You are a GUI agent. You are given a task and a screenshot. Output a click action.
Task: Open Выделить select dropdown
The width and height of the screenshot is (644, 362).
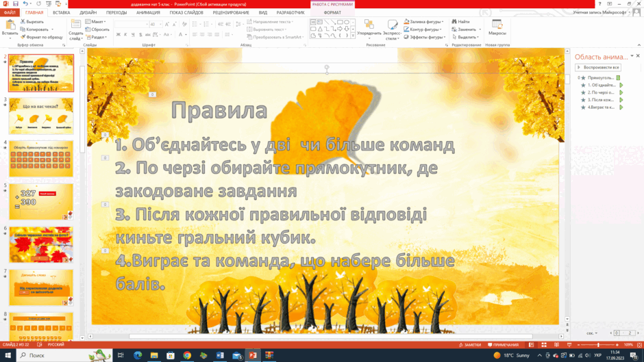click(465, 37)
